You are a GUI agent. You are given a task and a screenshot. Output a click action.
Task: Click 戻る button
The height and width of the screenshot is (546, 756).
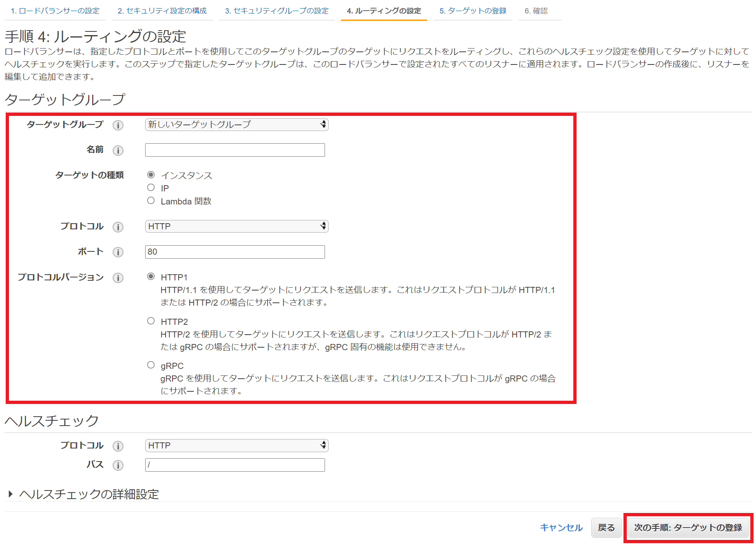[x=606, y=528]
